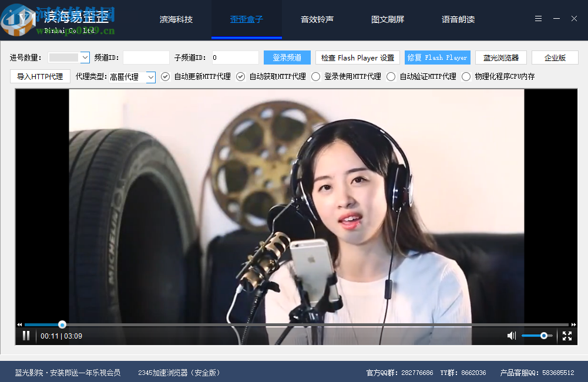Pause the video playback
Image resolution: width=588 pixels, height=382 pixels.
pos(26,336)
